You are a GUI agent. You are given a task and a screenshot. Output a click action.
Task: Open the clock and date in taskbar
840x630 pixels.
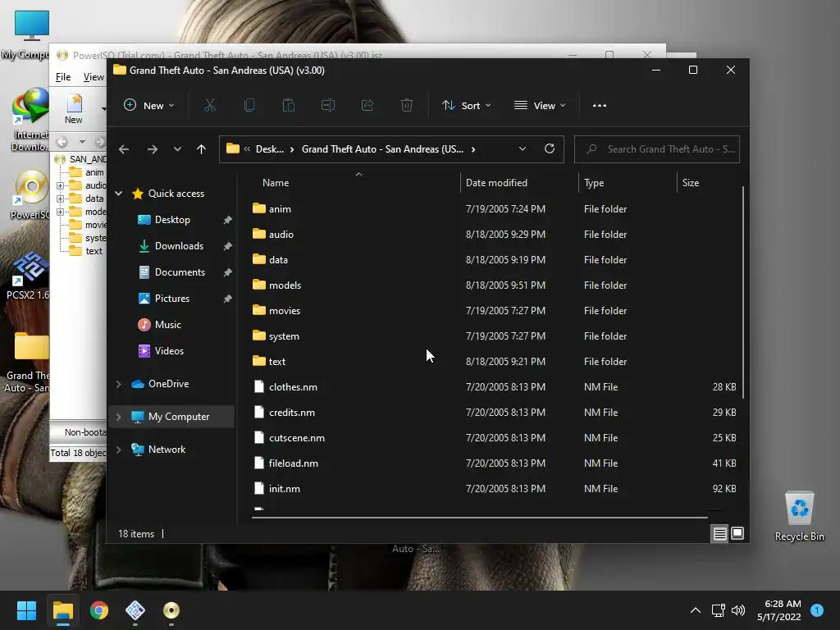point(779,610)
